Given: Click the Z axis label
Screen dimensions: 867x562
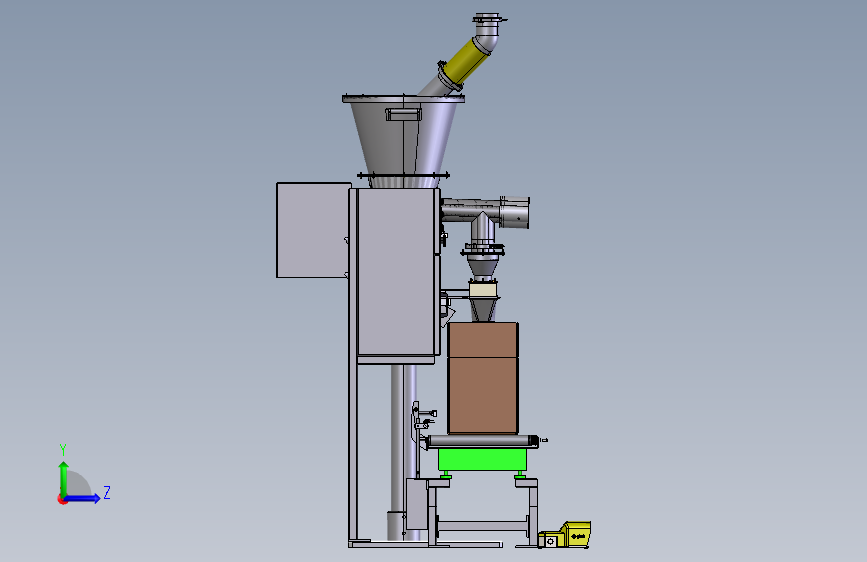Looking at the screenshot, I should (x=107, y=492).
